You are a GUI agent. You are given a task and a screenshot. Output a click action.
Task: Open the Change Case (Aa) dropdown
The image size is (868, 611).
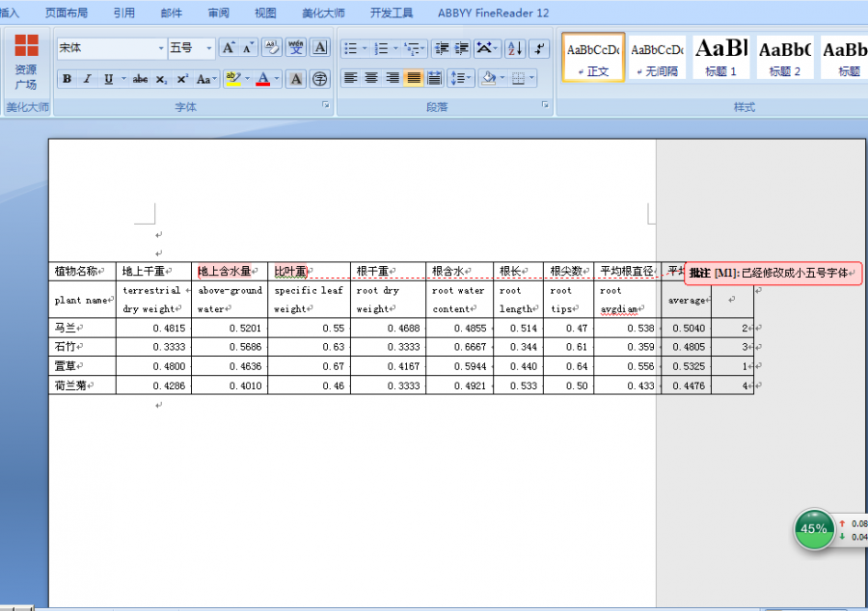coord(206,79)
